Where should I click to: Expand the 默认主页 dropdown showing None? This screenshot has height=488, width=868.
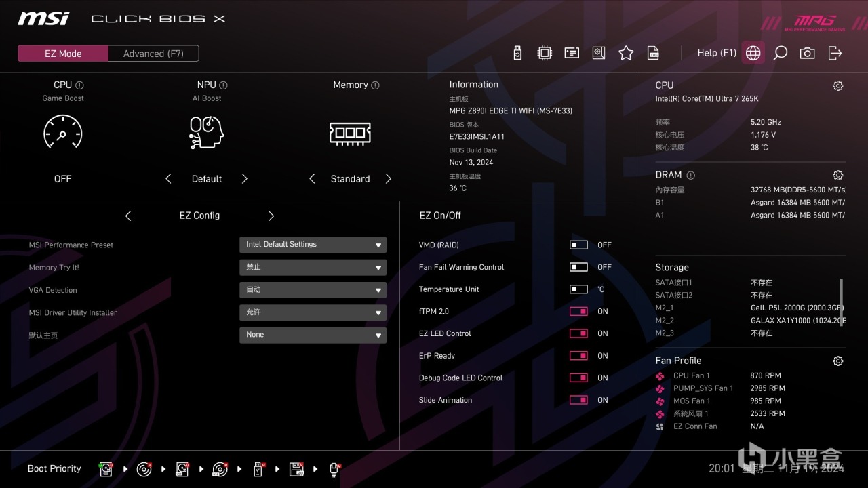(x=313, y=335)
